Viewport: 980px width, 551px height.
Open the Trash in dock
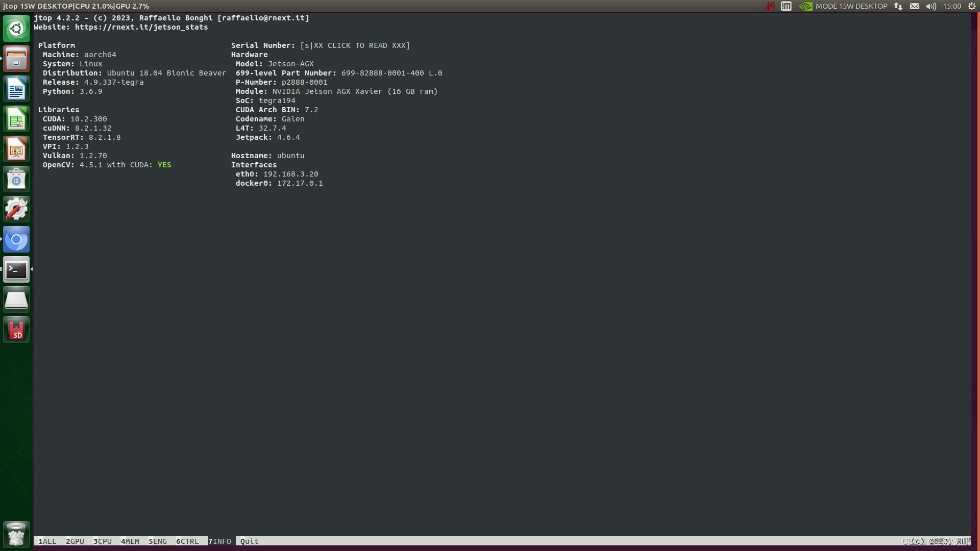pyautogui.click(x=16, y=534)
